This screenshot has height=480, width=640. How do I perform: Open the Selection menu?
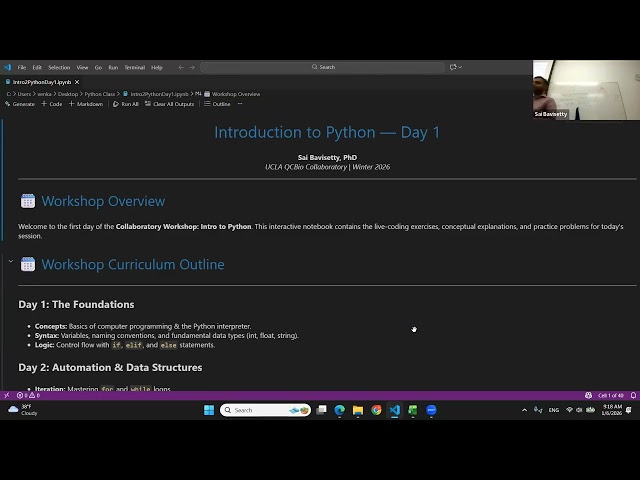[59, 67]
